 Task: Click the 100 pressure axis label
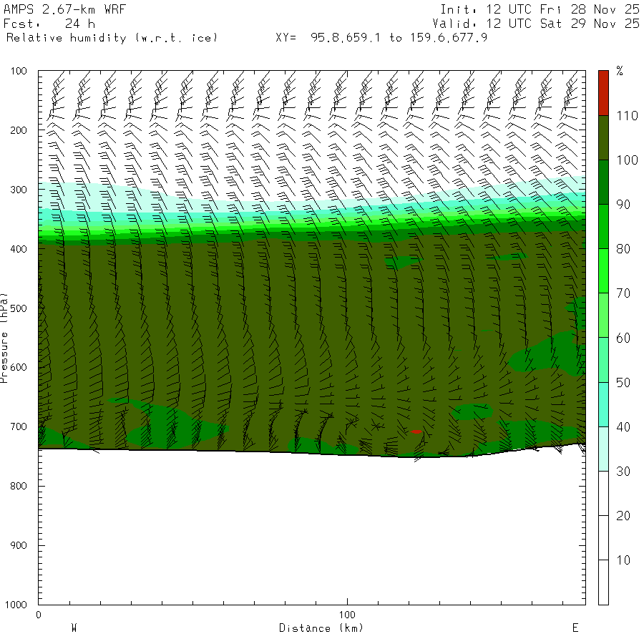point(19,71)
